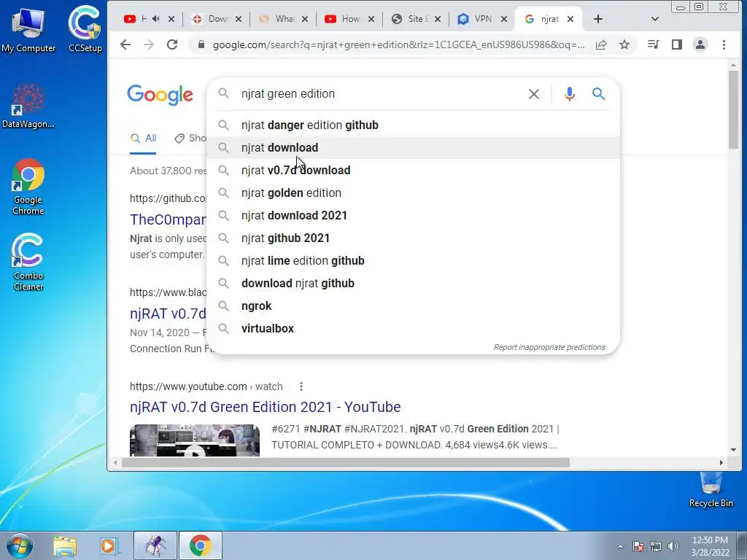Choose the ngrok suggestion
This screenshot has height=560, width=747.
pos(414,306)
